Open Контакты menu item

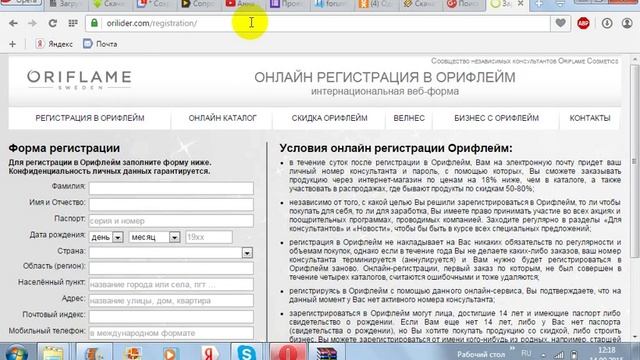coord(590,118)
